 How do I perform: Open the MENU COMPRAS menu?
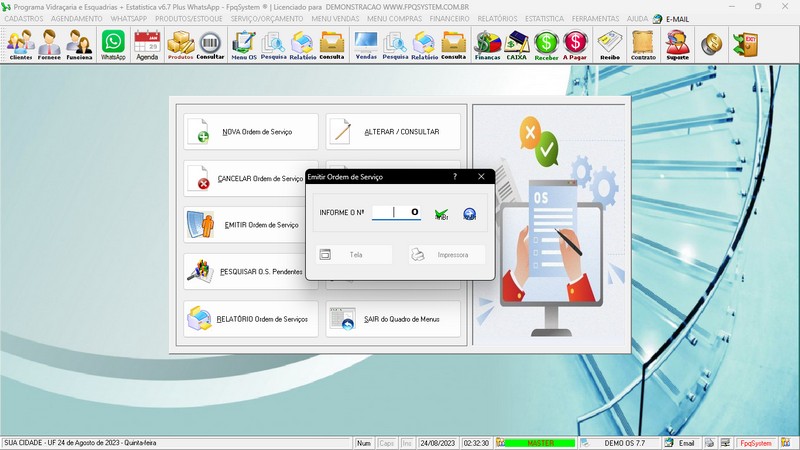click(x=394, y=19)
